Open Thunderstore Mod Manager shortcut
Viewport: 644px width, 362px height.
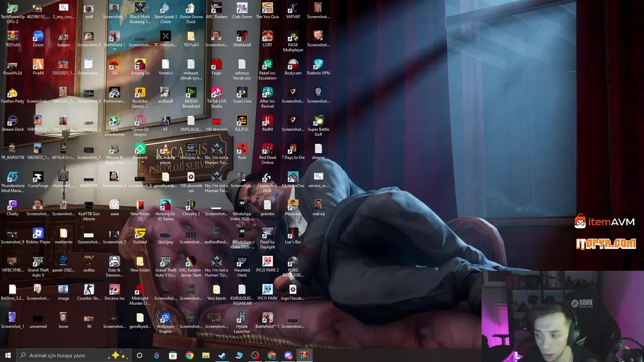pos(13,183)
